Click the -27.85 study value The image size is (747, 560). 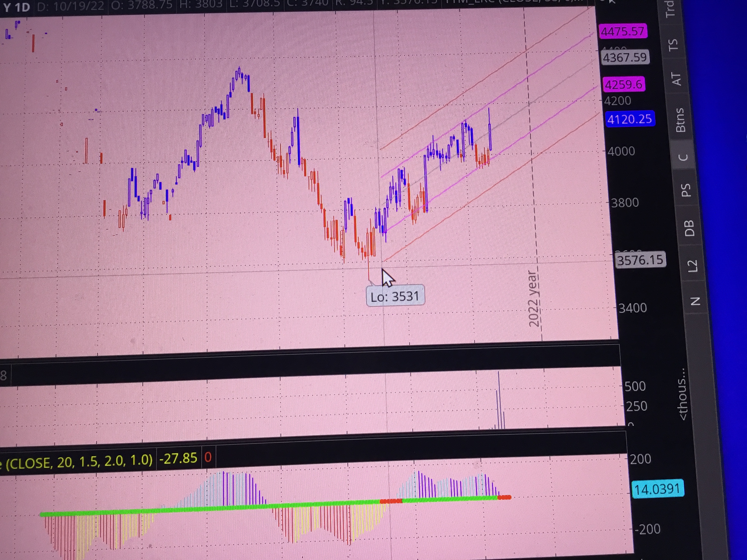tap(178, 458)
